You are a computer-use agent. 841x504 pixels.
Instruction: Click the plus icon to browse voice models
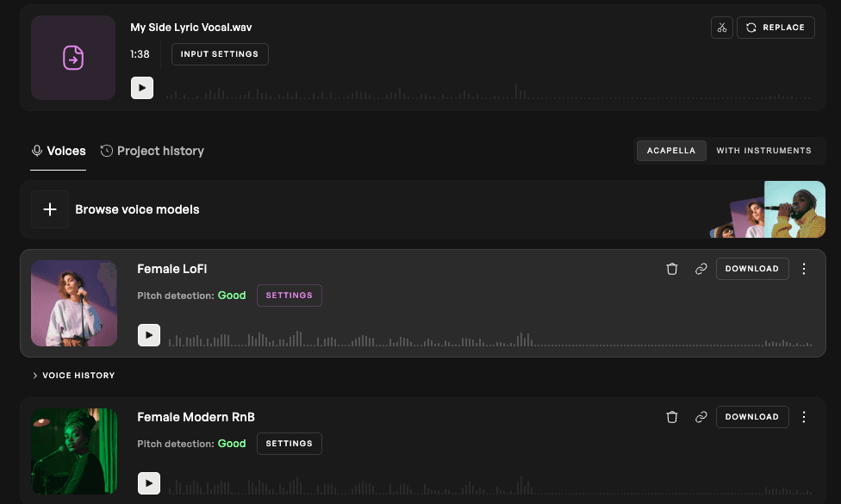coord(50,209)
